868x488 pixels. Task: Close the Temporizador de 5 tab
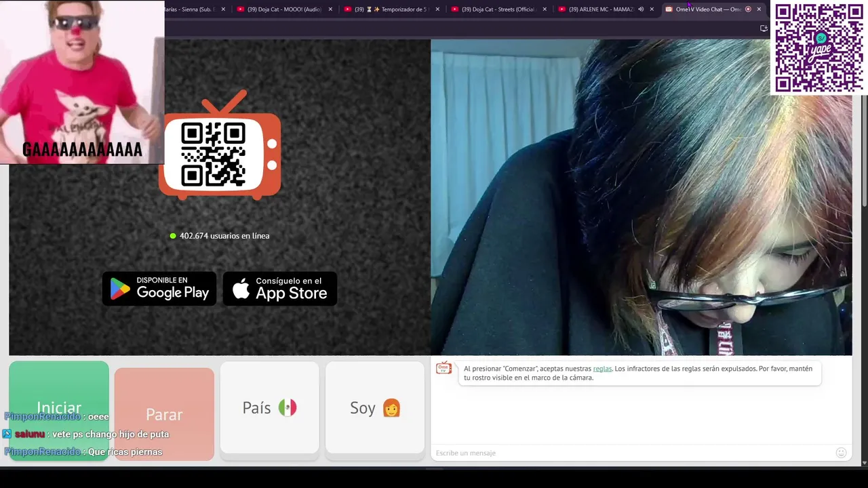point(437,9)
